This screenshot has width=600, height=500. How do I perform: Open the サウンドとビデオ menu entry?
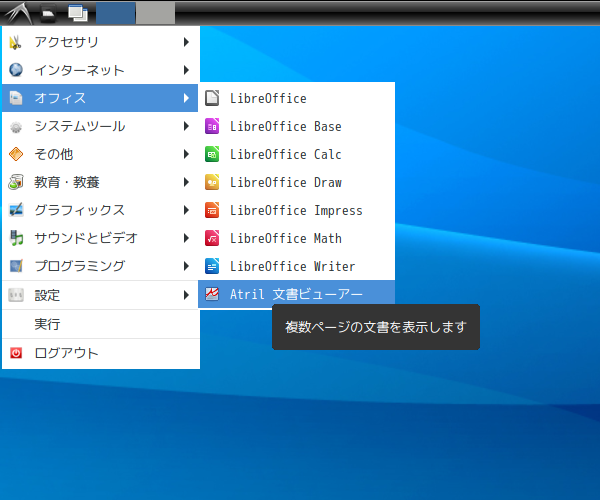coord(100,238)
